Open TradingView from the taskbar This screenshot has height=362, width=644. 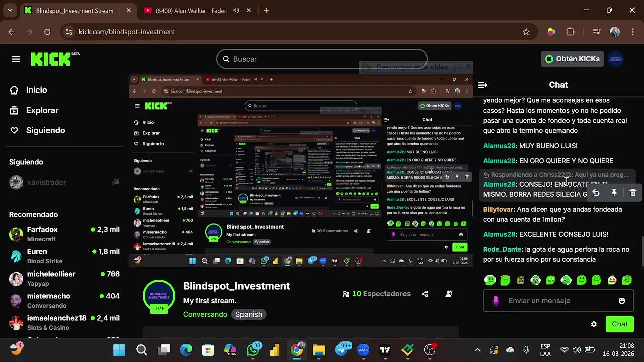point(385,350)
